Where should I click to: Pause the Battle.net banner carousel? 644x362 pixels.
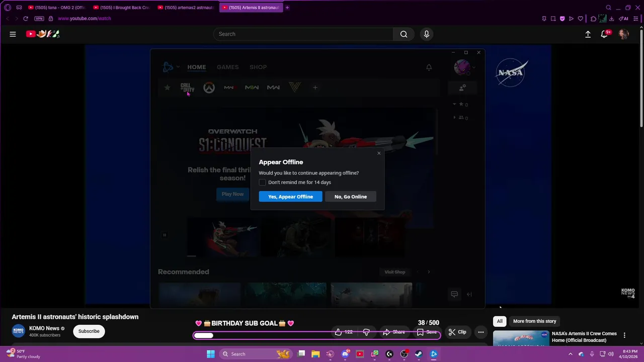(x=164, y=235)
